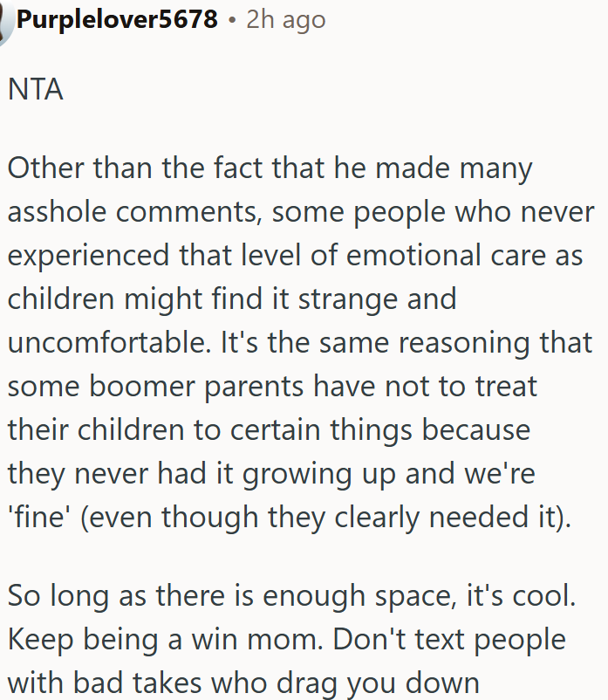The image size is (608, 700).
Task: Click the 'NTA' verdict text
Action: tap(35, 89)
